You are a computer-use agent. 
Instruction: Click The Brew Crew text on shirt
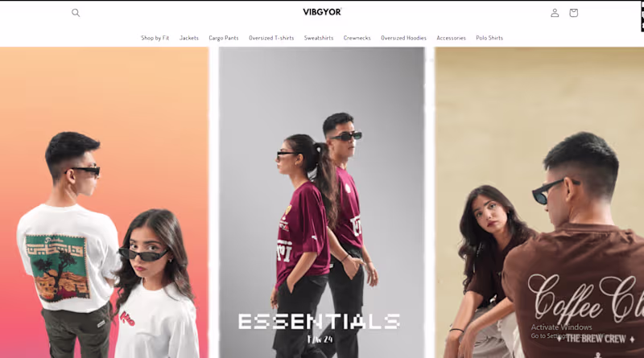coord(596,339)
